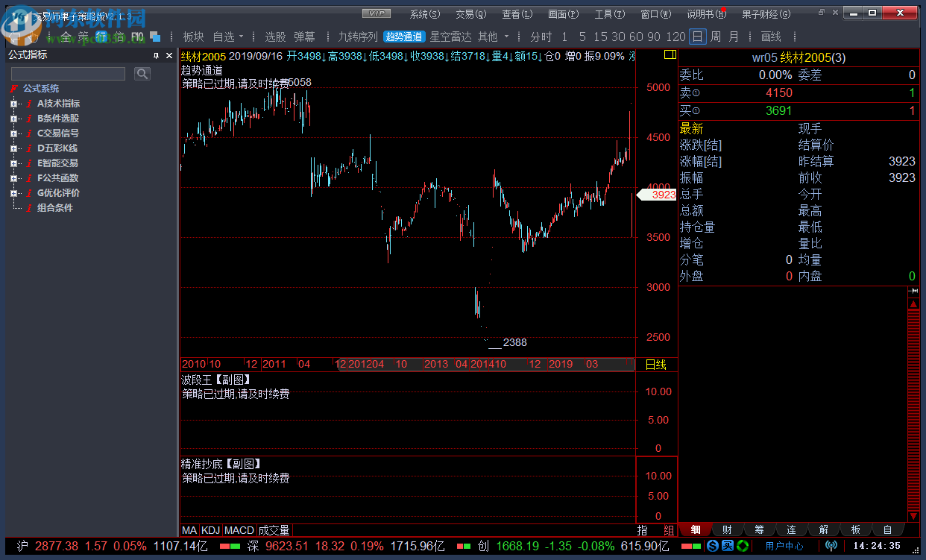Click the overlapping windows toolbar icon
Image resolution: width=926 pixels, height=560 pixels.
[155, 37]
